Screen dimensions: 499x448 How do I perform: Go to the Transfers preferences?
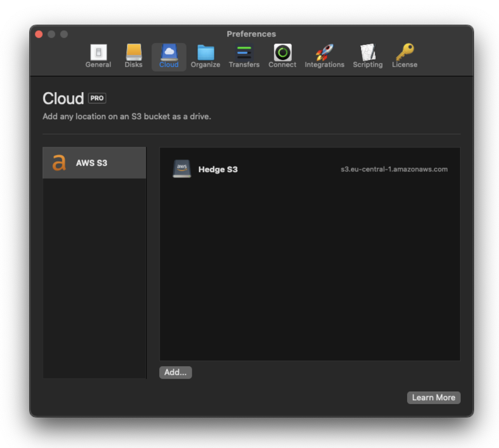tap(244, 56)
